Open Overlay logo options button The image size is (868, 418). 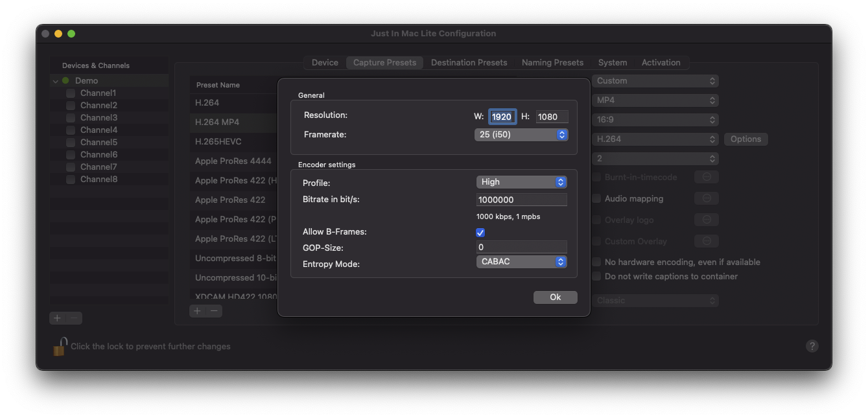click(707, 220)
